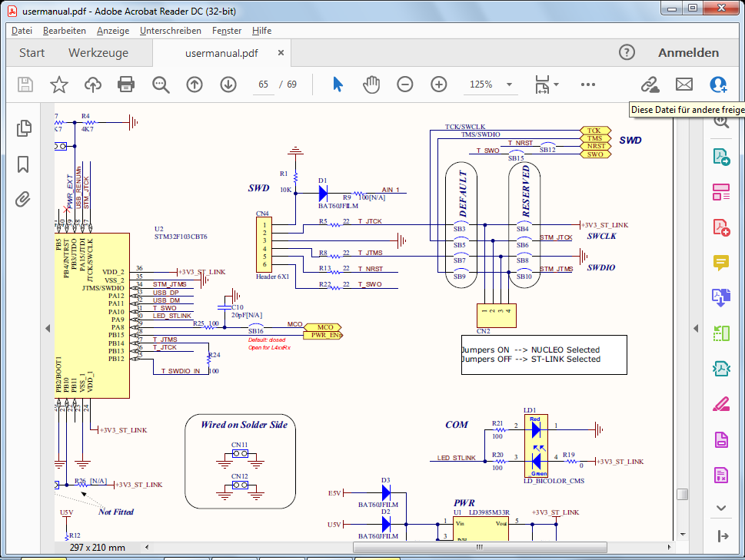Open Edit PDF tool in sidebar
Image resolution: width=745 pixels, height=560 pixels.
click(721, 192)
